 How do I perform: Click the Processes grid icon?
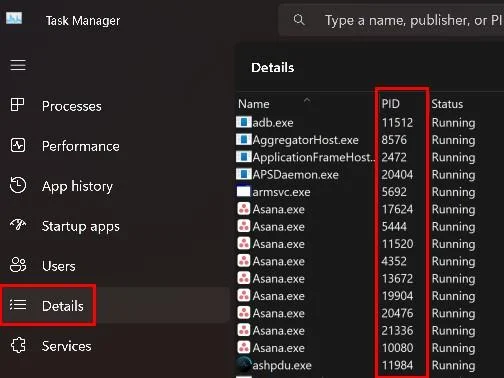pos(17,105)
